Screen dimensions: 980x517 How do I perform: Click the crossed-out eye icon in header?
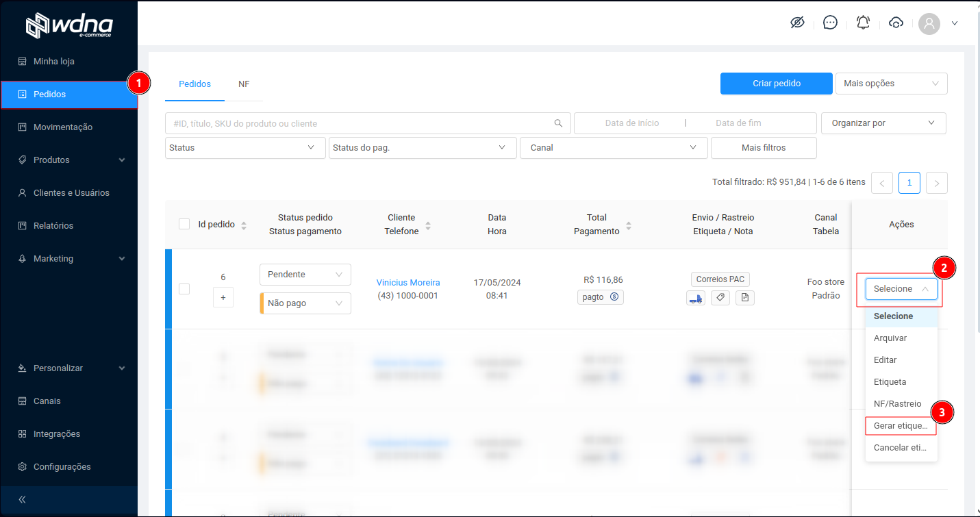797,23
